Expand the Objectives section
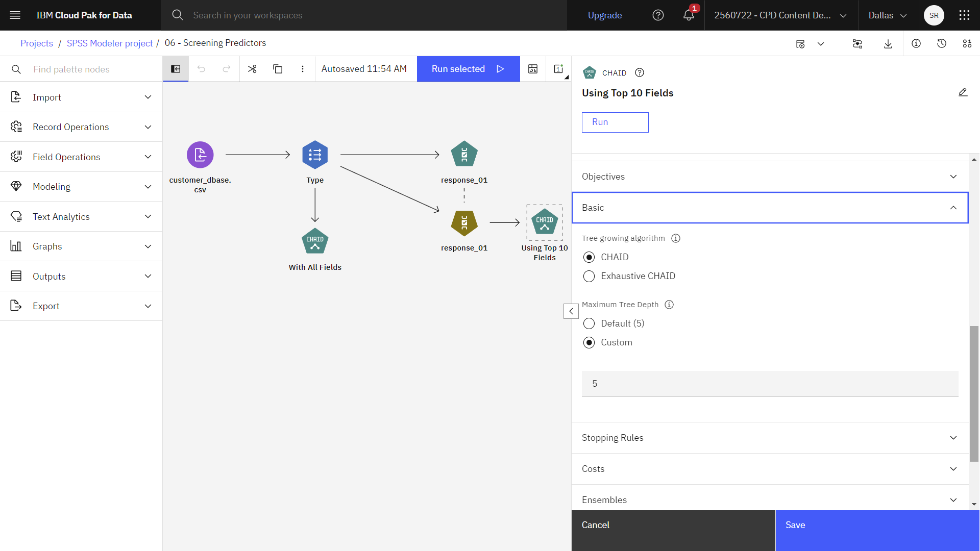The height and width of the screenshot is (551, 980). pos(770,177)
